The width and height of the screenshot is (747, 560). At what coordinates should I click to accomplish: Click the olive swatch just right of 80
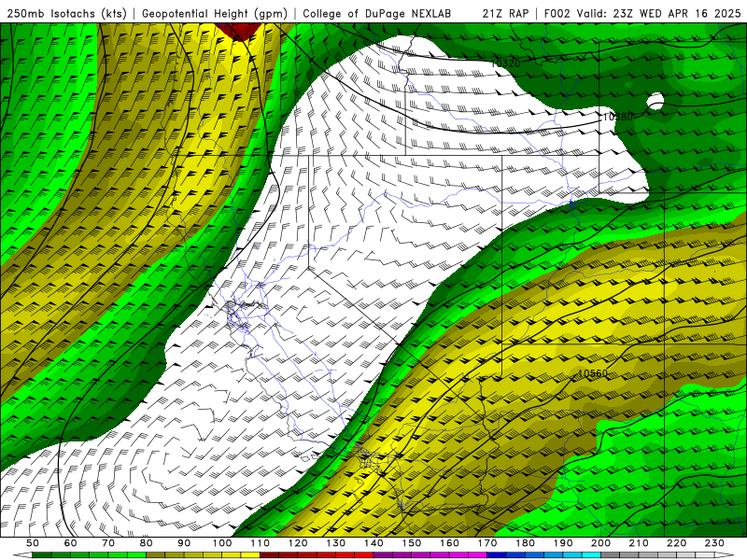(x=156, y=555)
